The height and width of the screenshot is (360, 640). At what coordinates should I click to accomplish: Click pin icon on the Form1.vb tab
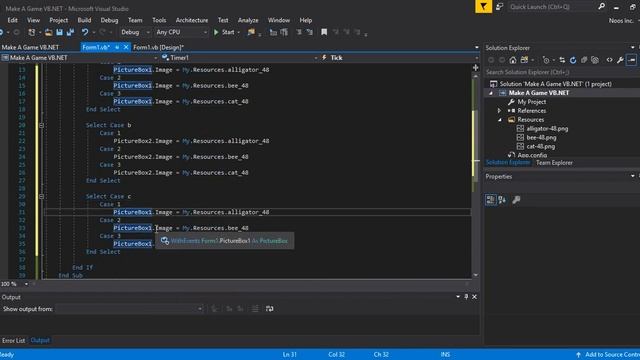pos(117,47)
